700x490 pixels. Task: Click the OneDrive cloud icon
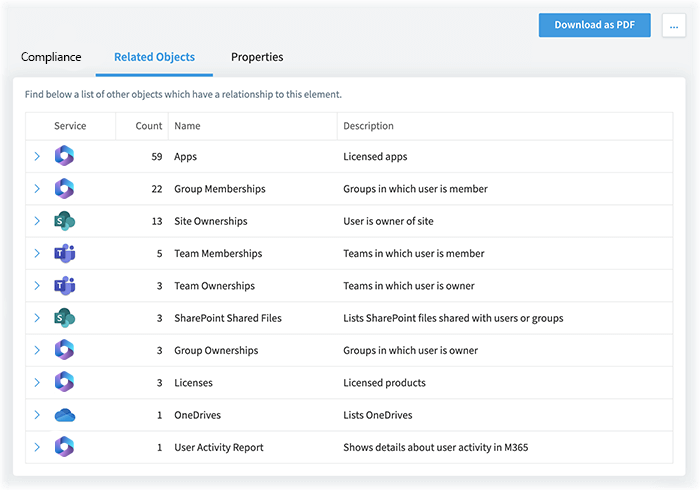coord(65,415)
